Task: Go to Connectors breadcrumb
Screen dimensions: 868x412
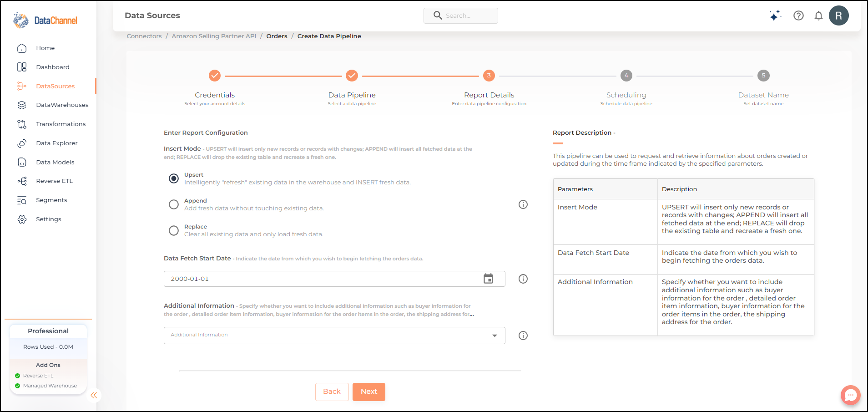Action: (144, 36)
